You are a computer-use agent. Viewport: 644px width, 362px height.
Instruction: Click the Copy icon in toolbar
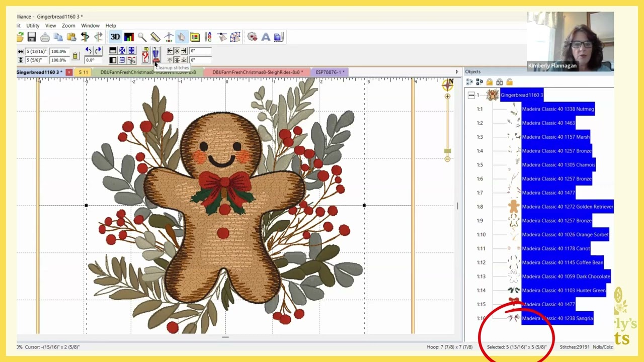coord(58,37)
